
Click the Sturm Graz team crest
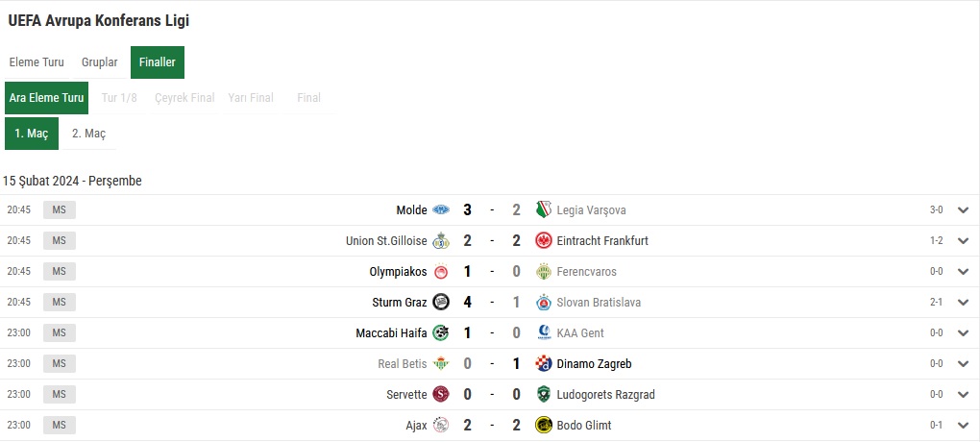pos(441,302)
